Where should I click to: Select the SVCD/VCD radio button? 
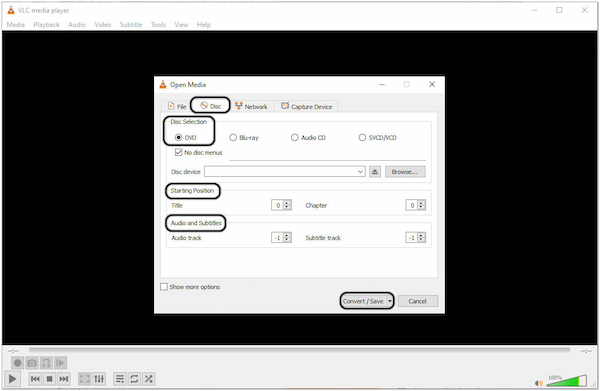(362, 137)
